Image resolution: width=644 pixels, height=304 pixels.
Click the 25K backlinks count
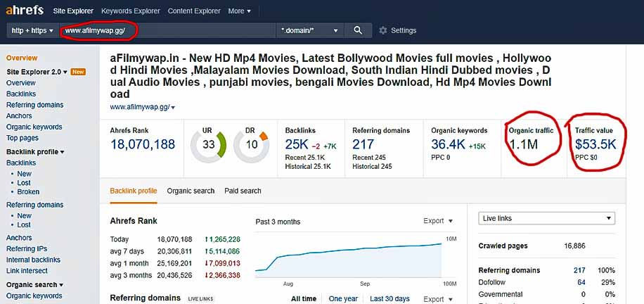click(296, 144)
